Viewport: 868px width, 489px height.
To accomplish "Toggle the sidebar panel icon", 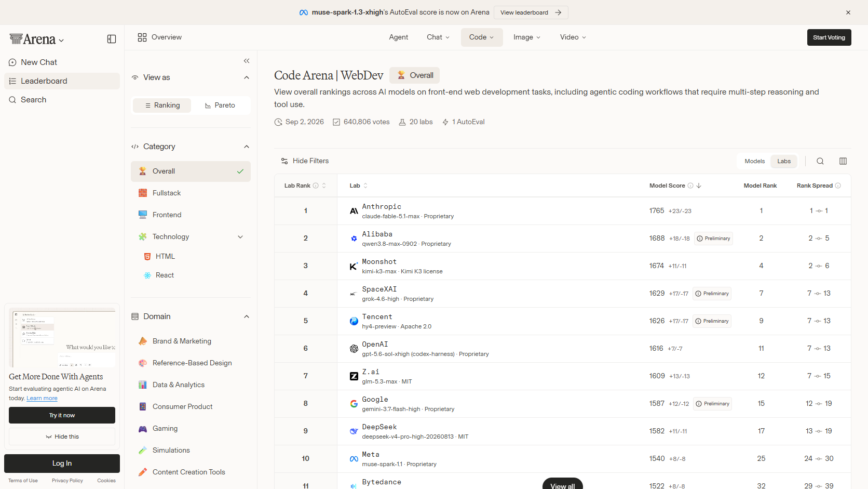I will [x=112, y=39].
